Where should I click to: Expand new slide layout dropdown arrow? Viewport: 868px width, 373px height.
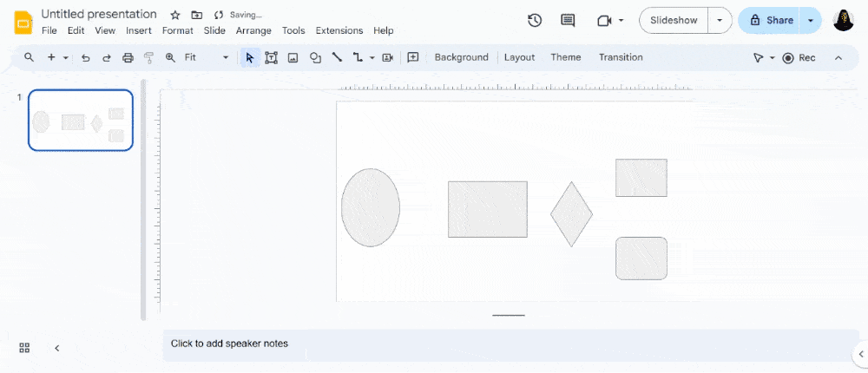(66, 57)
